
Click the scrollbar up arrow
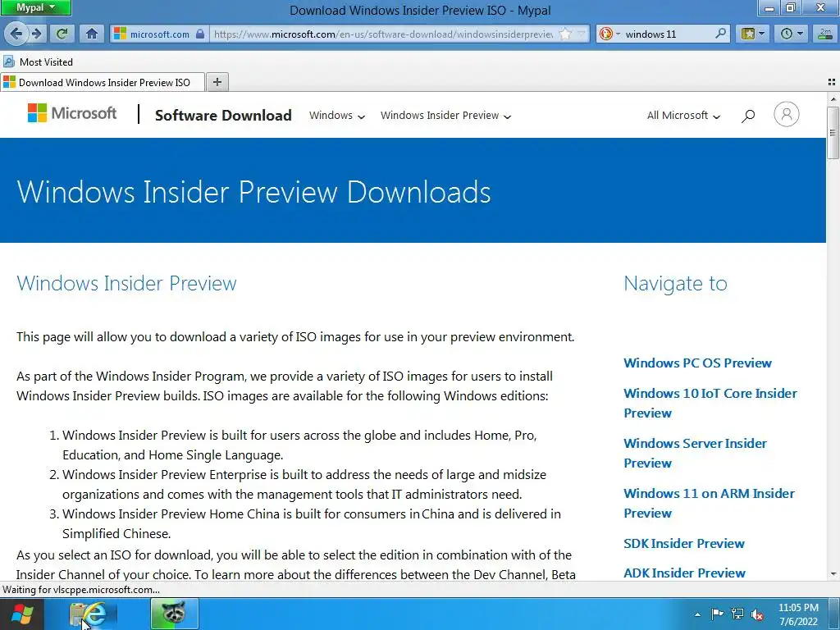point(833,98)
